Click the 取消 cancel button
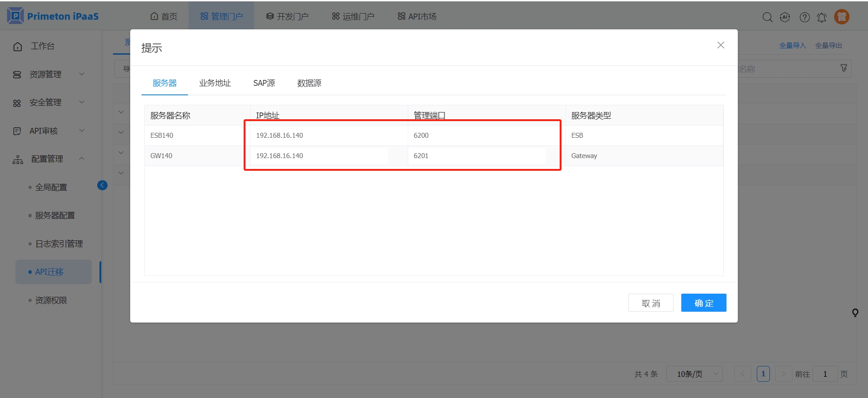 [651, 303]
